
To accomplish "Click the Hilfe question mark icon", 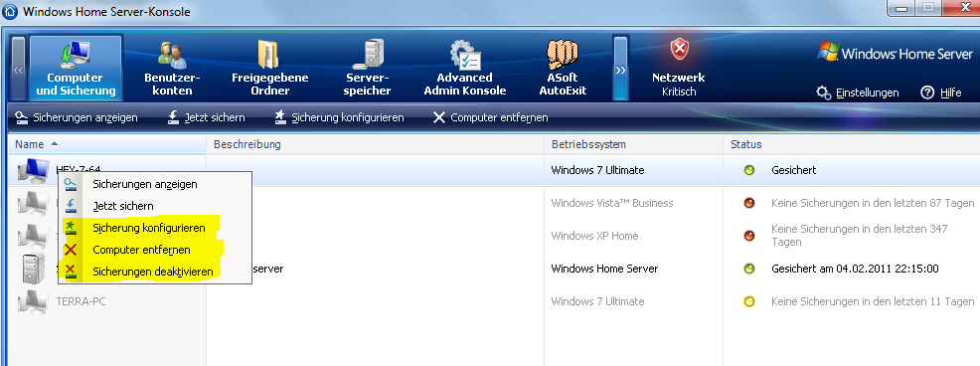I will click(x=927, y=92).
